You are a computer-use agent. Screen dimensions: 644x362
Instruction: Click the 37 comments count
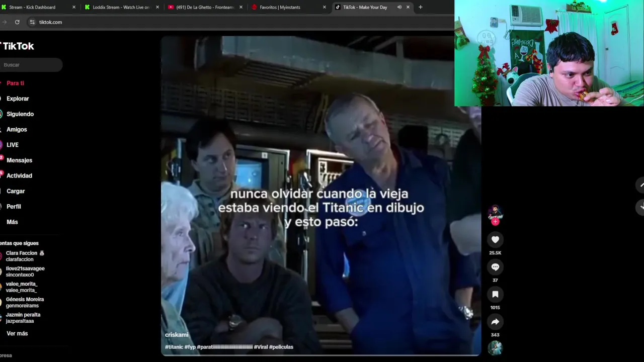pos(495,280)
